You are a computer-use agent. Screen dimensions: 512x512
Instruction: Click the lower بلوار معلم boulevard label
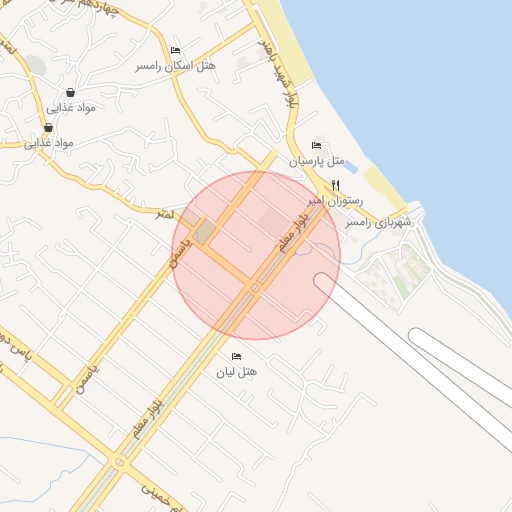point(148,419)
